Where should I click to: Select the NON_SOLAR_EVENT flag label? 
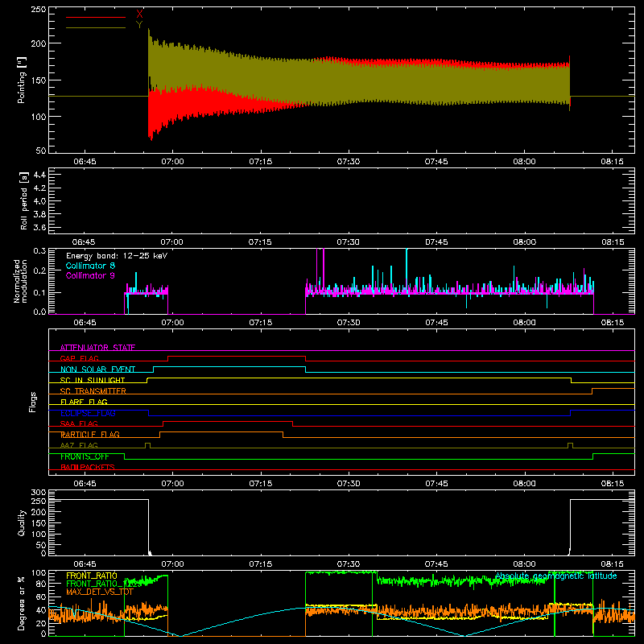[x=97, y=369]
